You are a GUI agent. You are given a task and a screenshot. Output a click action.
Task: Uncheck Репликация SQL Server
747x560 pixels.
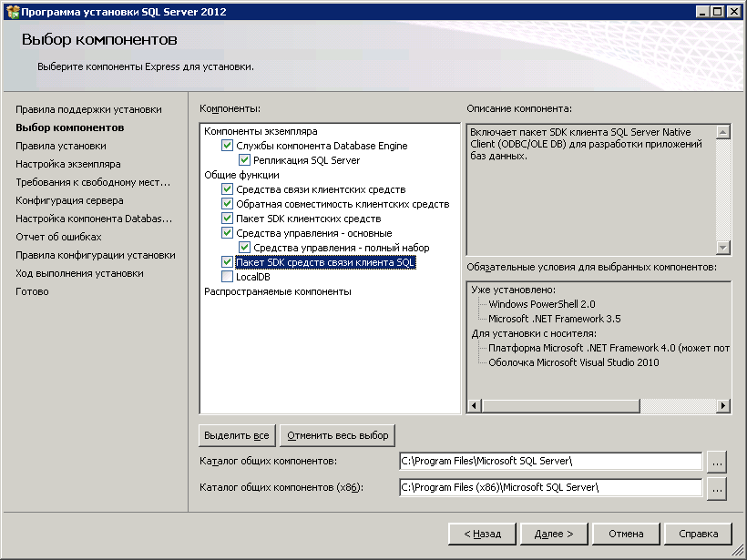tap(244, 160)
